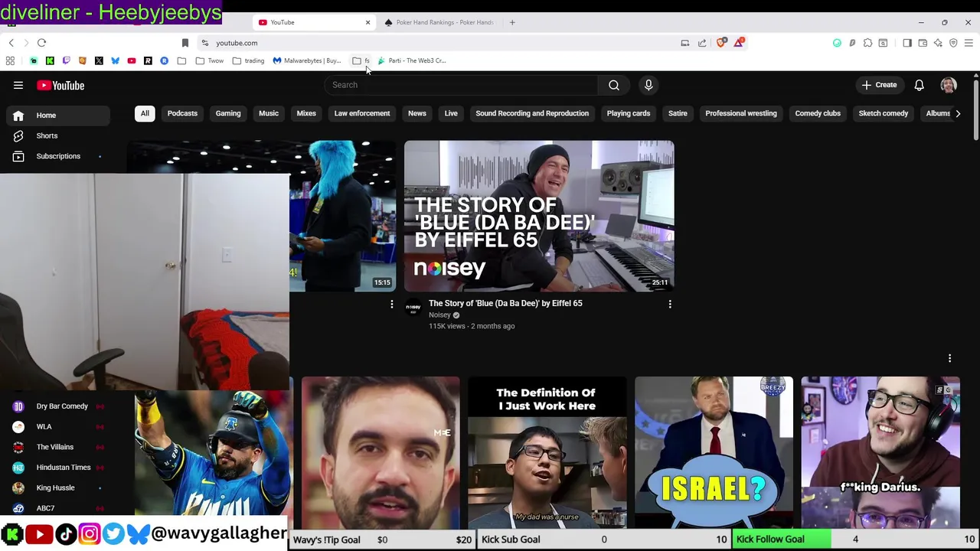Select the All category chip

click(x=145, y=113)
